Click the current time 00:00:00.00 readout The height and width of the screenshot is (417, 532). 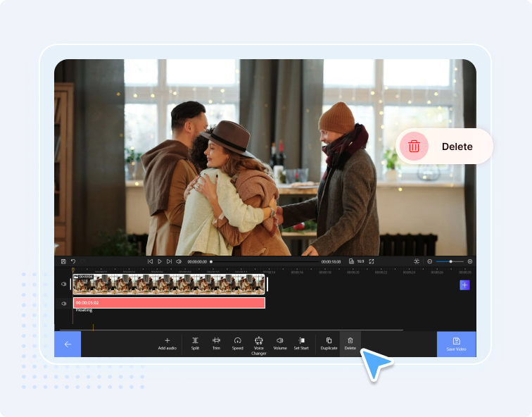[197, 262]
